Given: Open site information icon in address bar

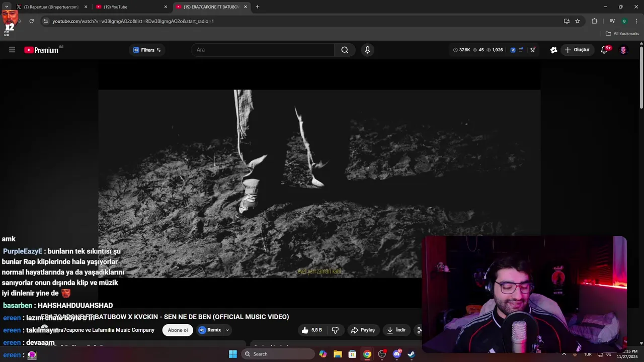Looking at the screenshot, I should pos(45,21).
